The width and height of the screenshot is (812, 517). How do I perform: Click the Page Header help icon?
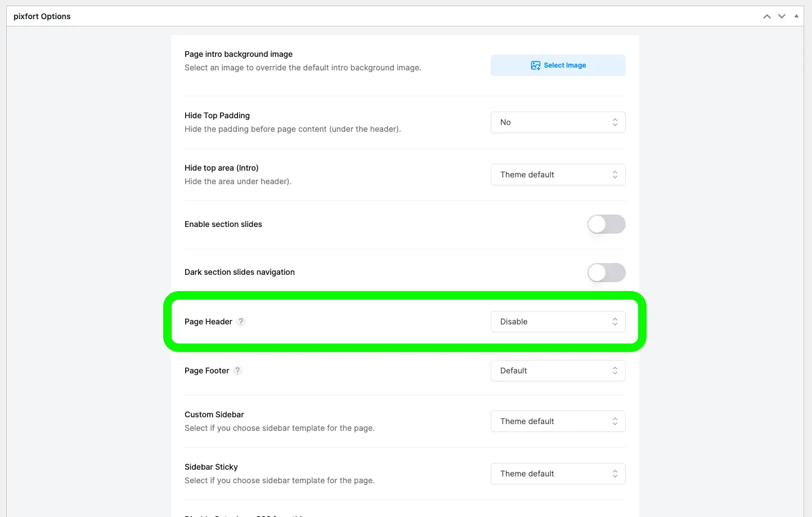pos(241,322)
